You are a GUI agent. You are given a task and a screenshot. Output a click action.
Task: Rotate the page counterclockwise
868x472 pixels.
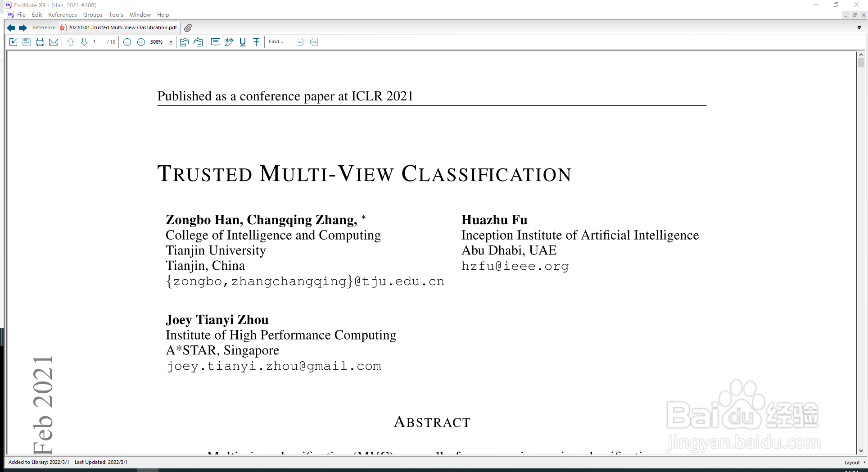(x=184, y=42)
